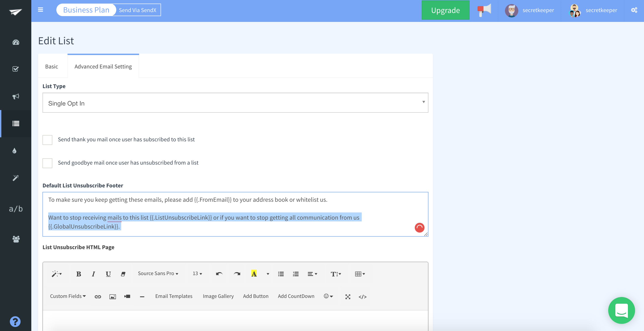The width and height of the screenshot is (644, 331).
Task: Apply bold formatting in editor
Action: coord(78,274)
